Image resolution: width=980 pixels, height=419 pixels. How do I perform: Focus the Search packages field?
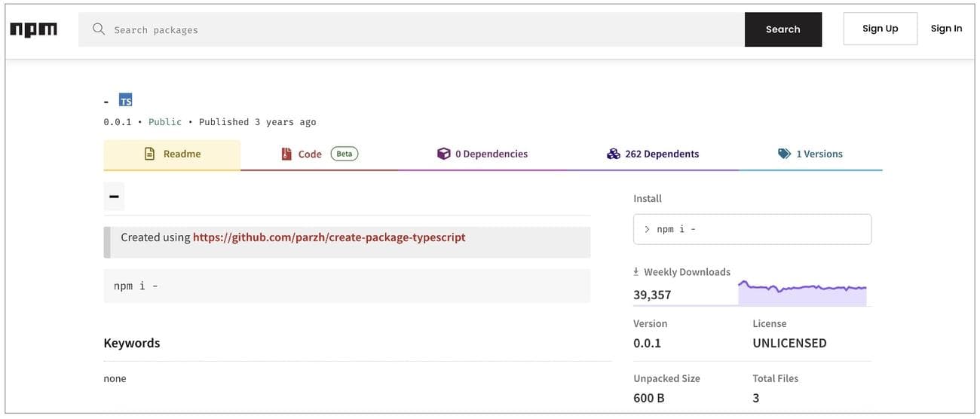tap(412, 29)
